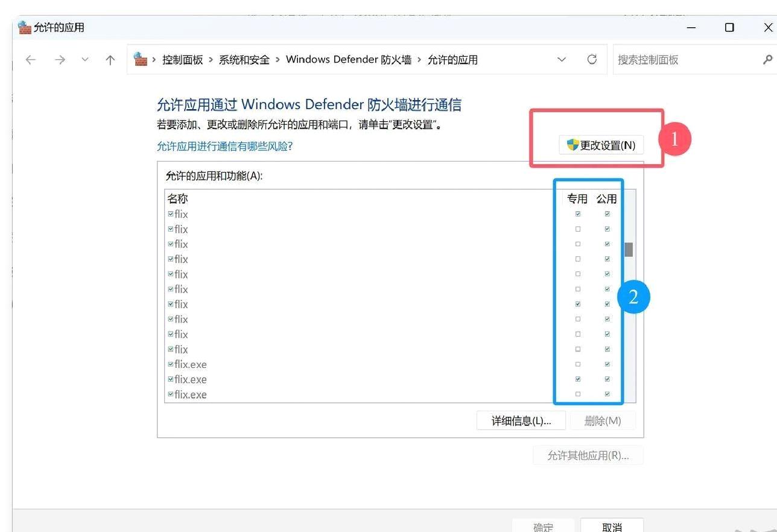Minimize the 允许的应用 window
Image resolution: width=777 pixels, height=532 pixels.
click(691, 27)
